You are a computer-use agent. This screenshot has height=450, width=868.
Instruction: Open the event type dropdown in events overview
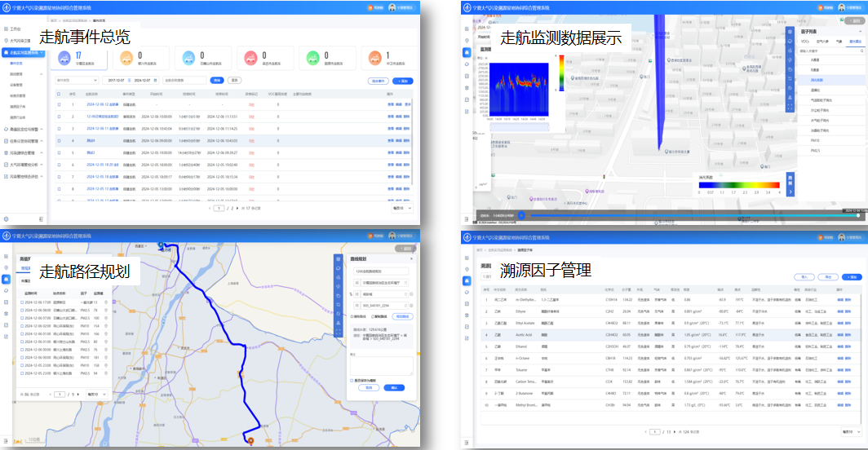click(77, 80)
